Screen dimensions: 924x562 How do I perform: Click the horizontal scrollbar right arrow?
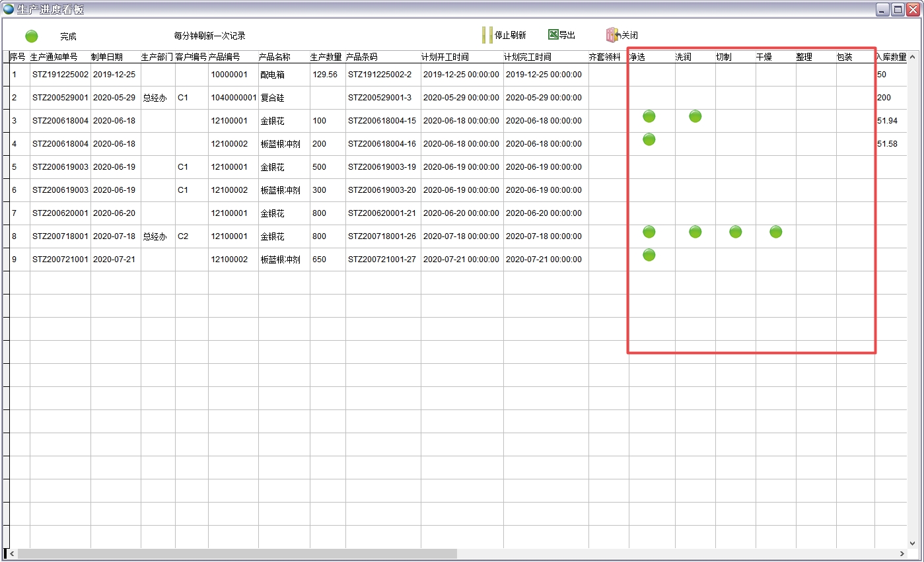click(902, 553)
